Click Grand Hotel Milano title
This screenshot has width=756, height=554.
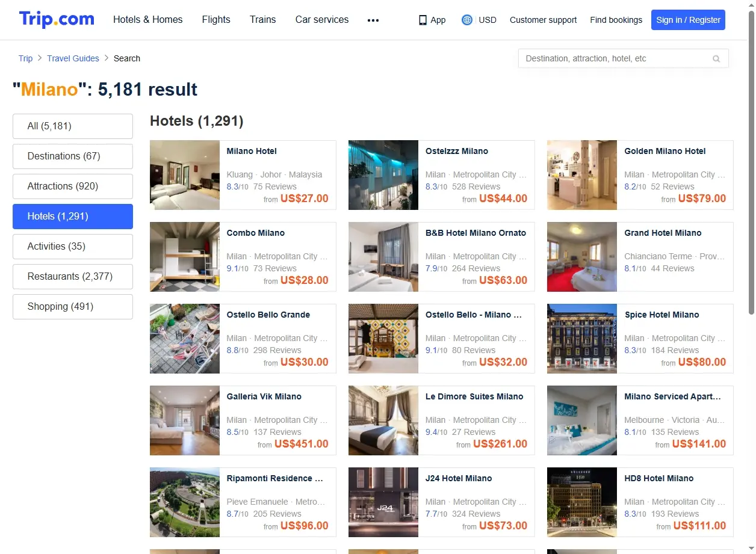click(x=663, y=233)
